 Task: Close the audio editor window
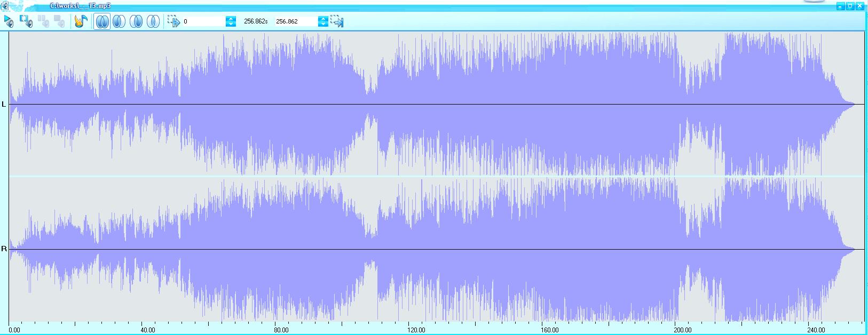click(x=859, y=6)
